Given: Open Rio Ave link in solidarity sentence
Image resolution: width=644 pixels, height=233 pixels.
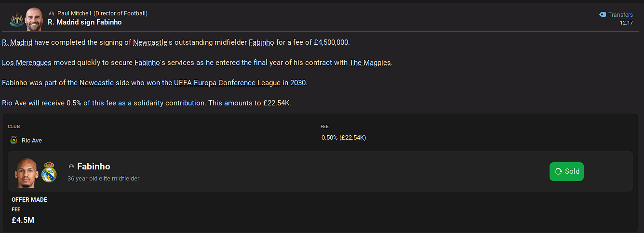Looking at the screenshot, I should [14, 103].
